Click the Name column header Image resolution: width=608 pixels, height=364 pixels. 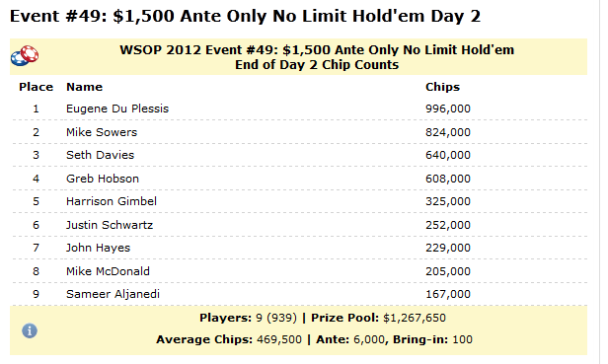click(85, 87)
